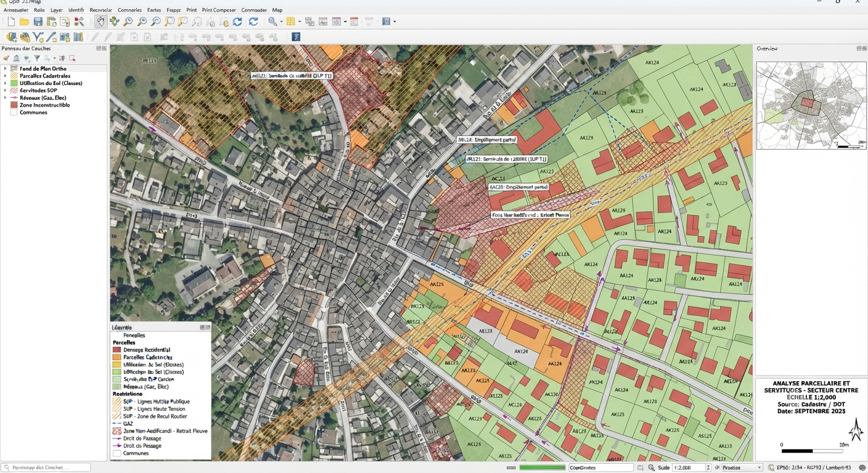The height and width of the screenshot is (473, 868).
Task: Save the project using the floppy disk icon
Action: pos(38,22)
